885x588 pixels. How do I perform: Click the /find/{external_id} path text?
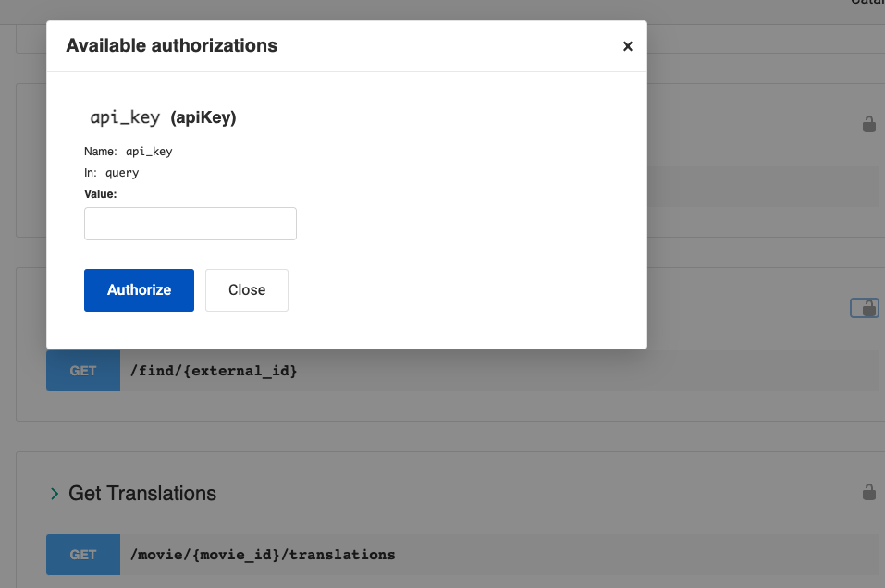click(214, 370)
